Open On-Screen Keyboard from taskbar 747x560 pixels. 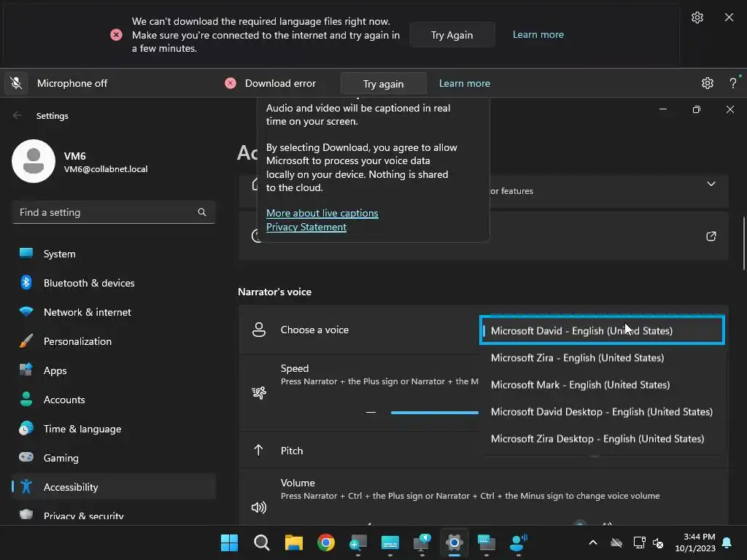tap(487, 542)
